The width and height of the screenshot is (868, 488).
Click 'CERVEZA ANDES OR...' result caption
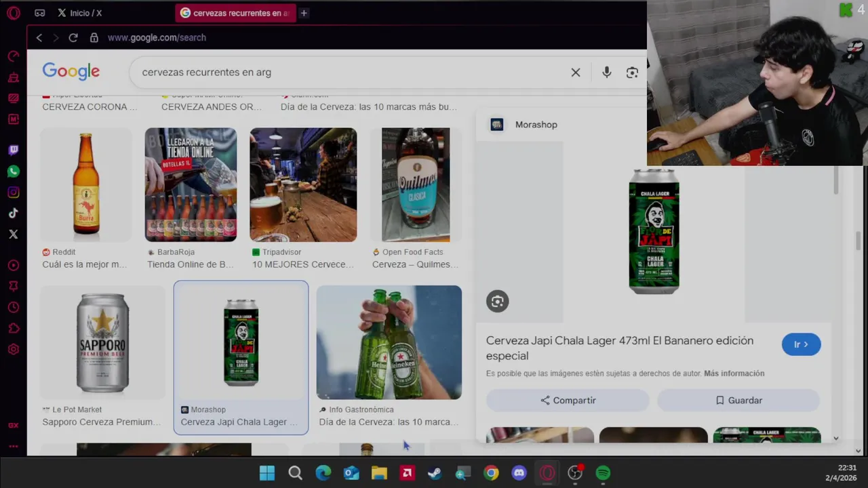(x=212, y=106)
